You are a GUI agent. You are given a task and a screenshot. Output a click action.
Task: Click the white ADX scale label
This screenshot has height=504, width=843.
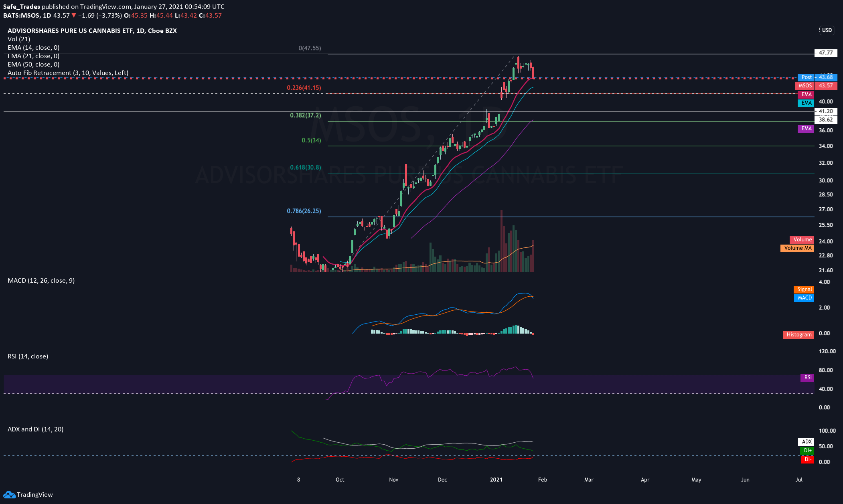pyautogui.click(x=806, y=442)
